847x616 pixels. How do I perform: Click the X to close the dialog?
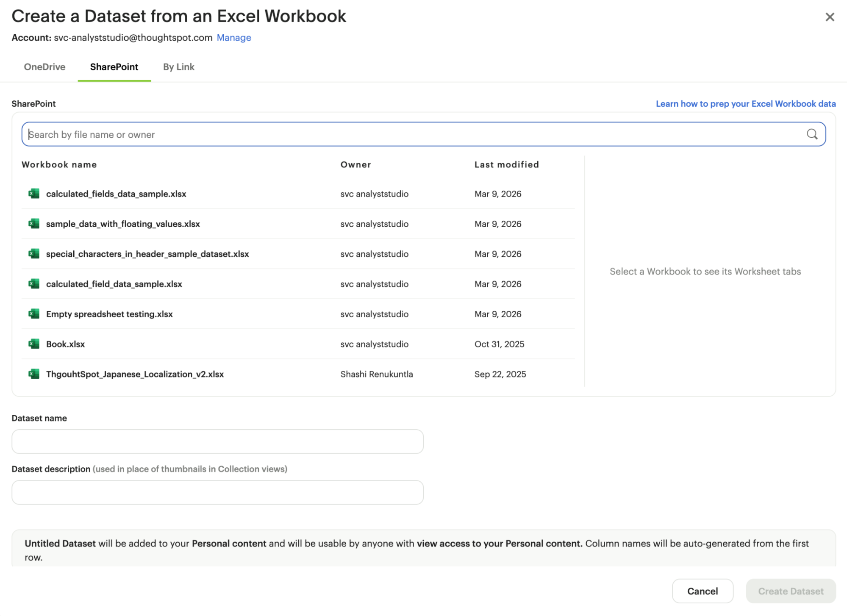tap(830, 17)
